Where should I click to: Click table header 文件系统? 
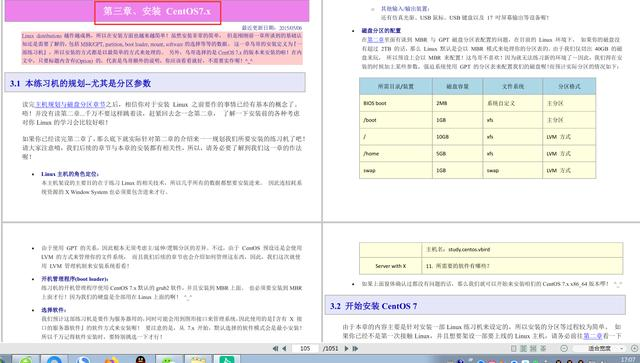coord(513,87)
